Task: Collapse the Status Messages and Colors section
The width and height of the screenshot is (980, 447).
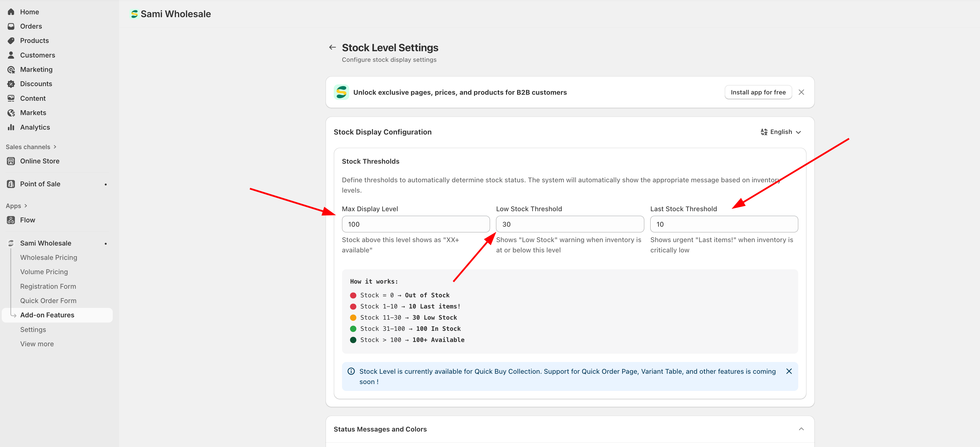Action: tap(801, 429)
